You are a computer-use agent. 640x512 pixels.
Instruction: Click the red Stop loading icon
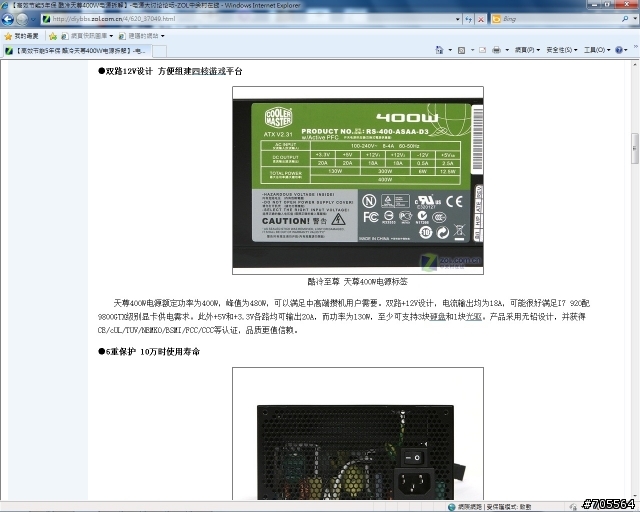coord(481,19)
